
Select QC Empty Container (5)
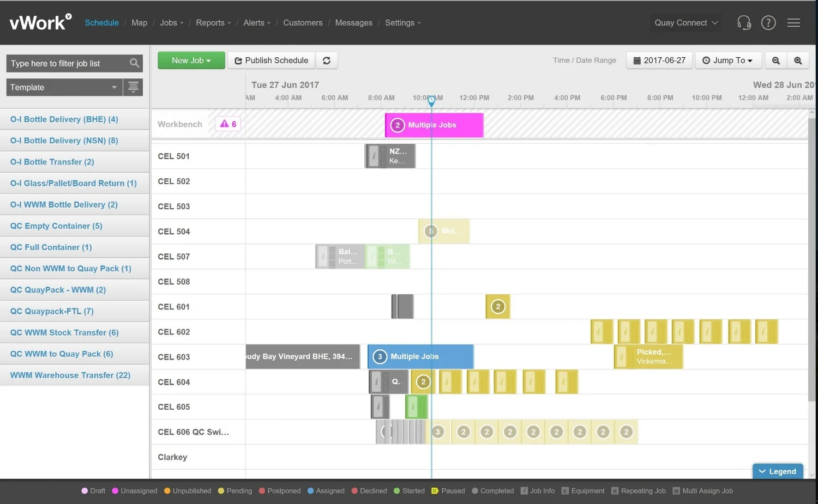tap(75, 226)
